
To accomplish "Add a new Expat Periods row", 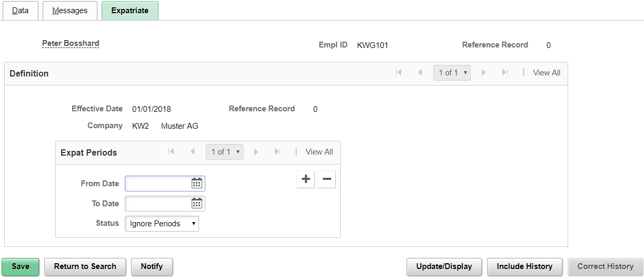I will pos(306,179).
